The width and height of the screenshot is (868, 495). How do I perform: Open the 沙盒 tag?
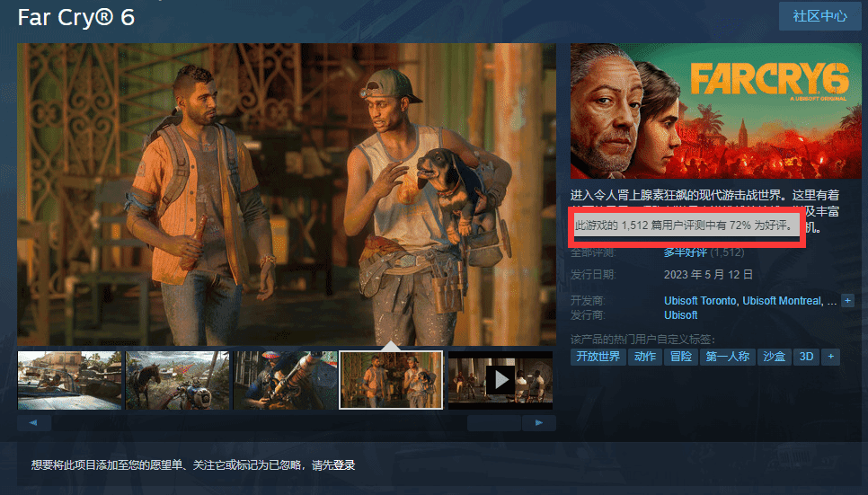[x=774, y=357]
